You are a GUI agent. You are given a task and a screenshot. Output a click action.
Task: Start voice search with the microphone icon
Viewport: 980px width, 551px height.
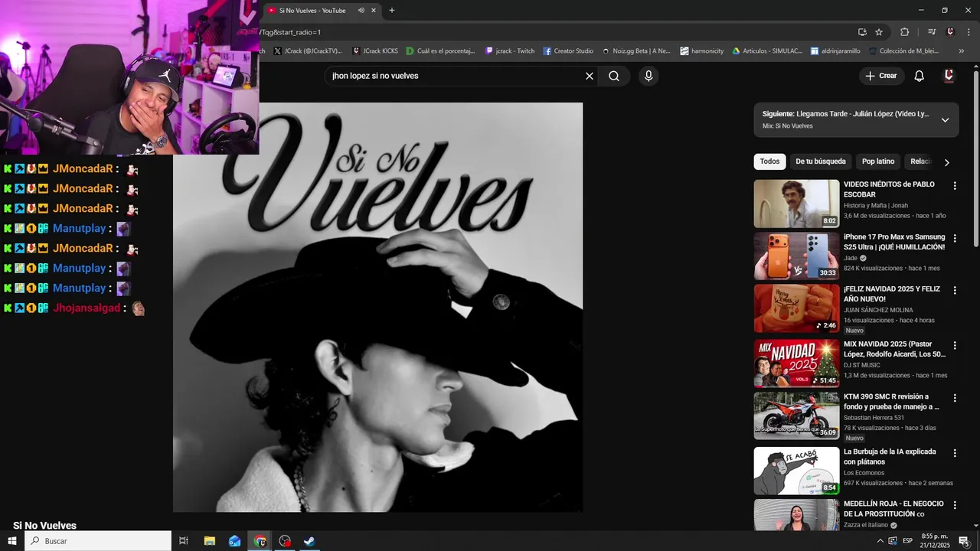[x=648, y=76]
